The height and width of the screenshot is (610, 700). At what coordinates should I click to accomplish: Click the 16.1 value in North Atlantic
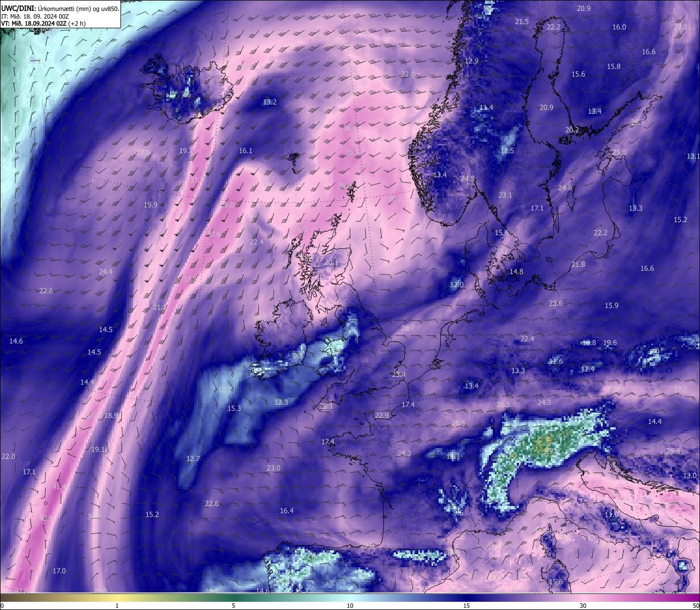pyautogui.click(x=246, y=151)
